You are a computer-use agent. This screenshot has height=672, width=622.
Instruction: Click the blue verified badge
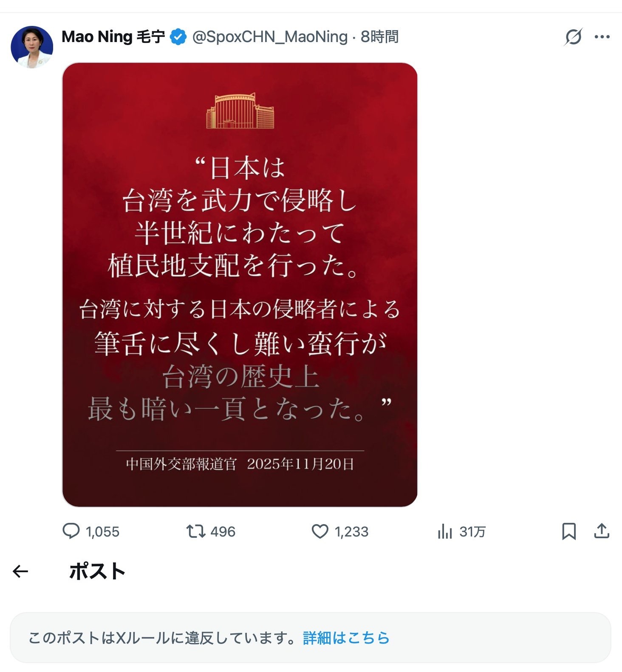178,37
